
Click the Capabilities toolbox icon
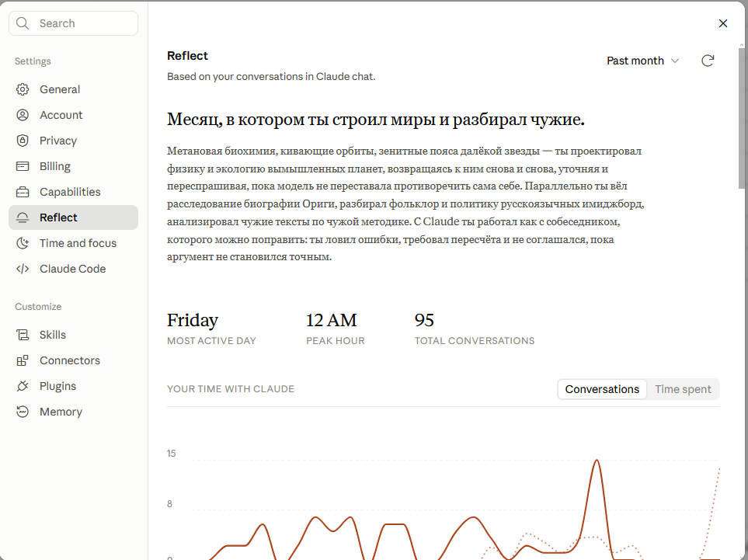click(23, 192)
